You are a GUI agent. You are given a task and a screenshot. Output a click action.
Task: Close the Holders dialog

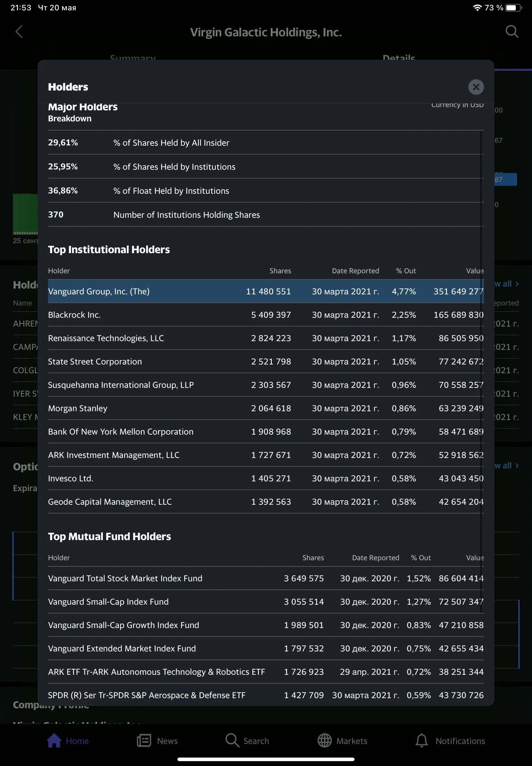coord(476,87)
